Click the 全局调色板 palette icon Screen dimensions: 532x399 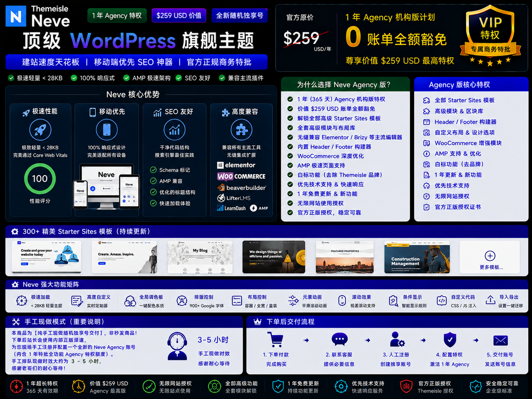coord(130,301)
